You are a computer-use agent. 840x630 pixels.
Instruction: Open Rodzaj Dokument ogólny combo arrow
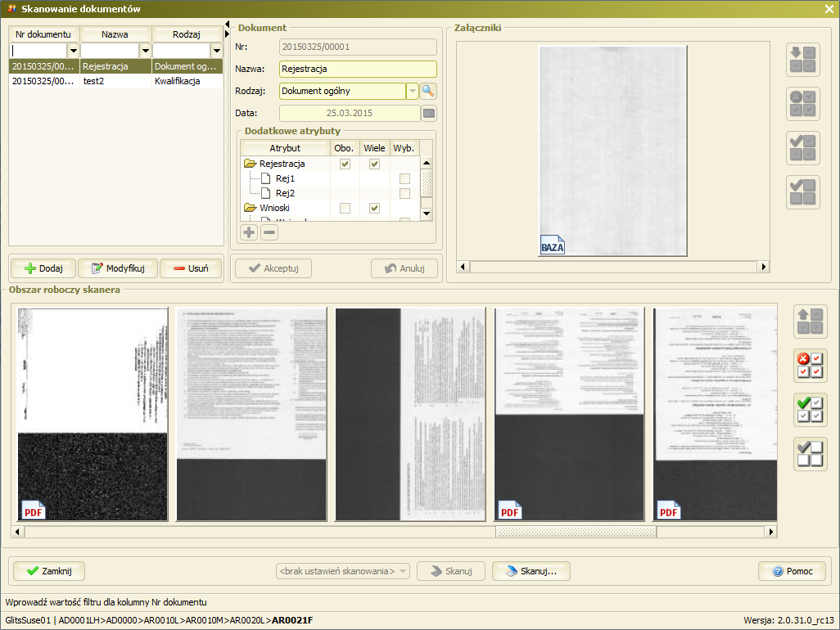pyautogui.click(x=413, y=91)
